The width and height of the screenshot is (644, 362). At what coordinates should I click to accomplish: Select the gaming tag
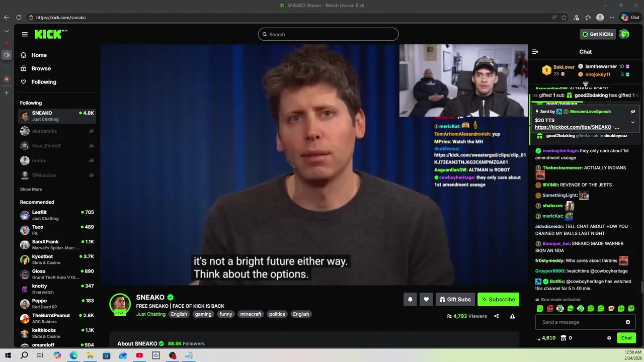pos(203,314)
